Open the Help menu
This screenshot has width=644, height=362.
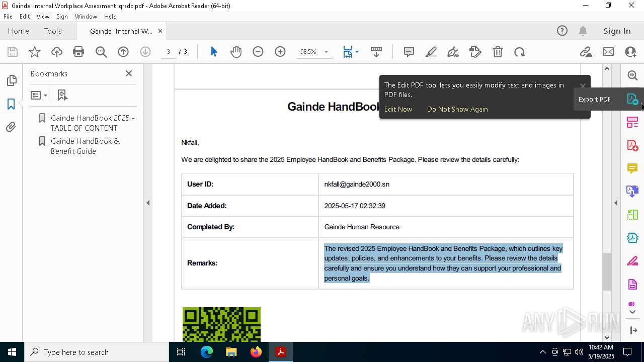tap(110, 16)
